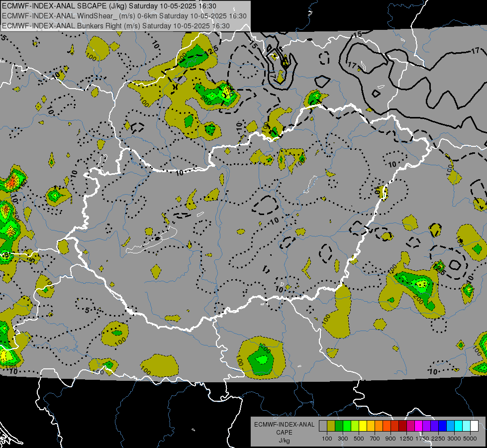Click the white swatch at legend end

tap(474, 426)
